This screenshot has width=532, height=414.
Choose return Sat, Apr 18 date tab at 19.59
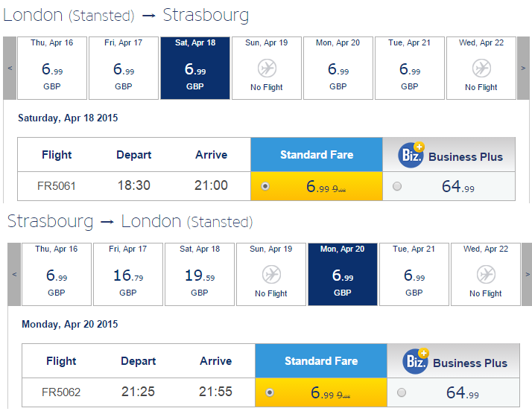pos(200,274)
